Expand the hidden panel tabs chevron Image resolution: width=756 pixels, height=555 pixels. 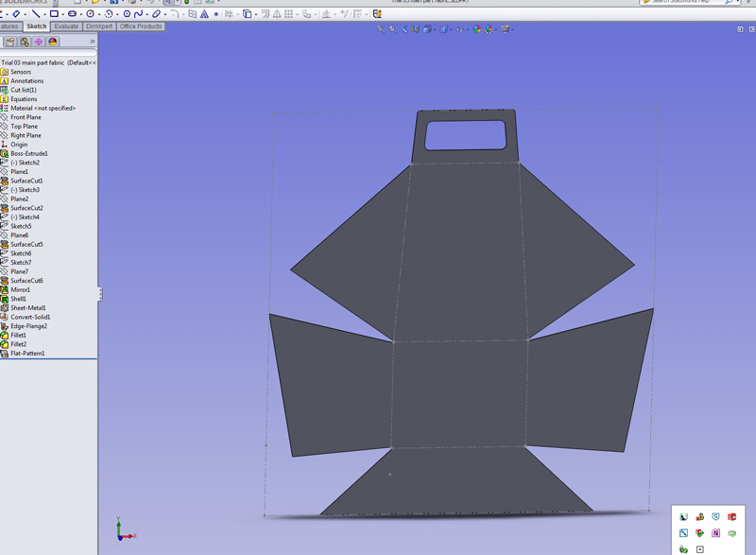[x=92, y=42]
